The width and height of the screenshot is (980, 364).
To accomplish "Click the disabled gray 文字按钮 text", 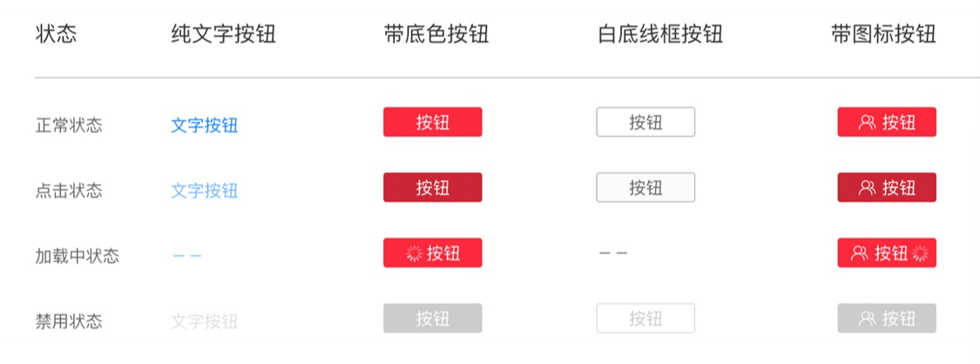I will pyautogui.click(x=205, y=321).
